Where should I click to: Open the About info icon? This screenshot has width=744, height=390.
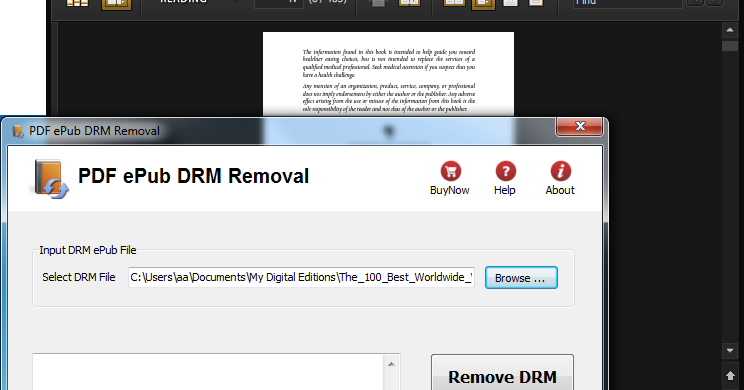pyautogui.click(x=560, y=171)
